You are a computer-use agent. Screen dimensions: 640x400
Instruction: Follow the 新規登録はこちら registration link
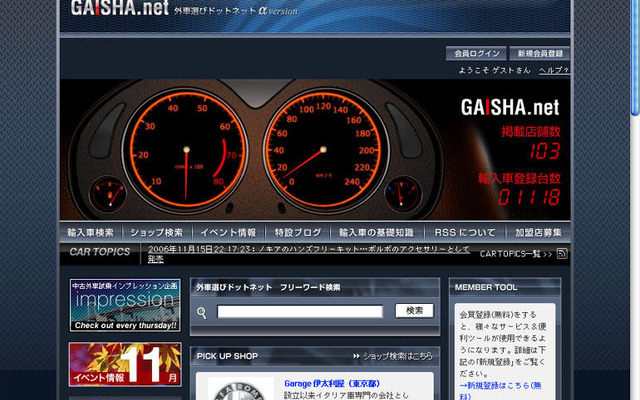coord(500,390)
